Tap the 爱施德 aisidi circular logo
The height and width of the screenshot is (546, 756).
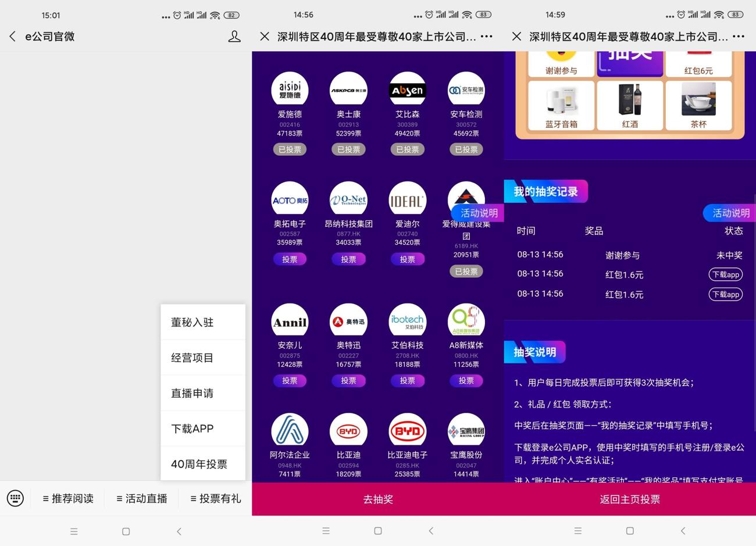[290, 88]
